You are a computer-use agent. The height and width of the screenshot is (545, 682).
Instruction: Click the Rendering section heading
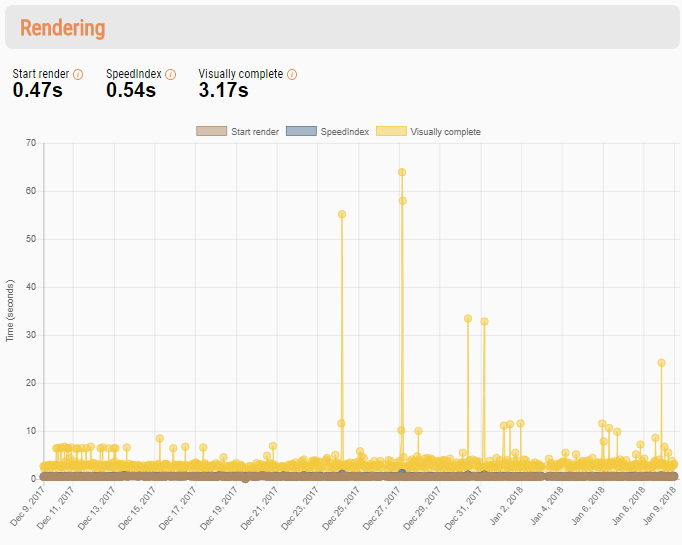[63, 28]
